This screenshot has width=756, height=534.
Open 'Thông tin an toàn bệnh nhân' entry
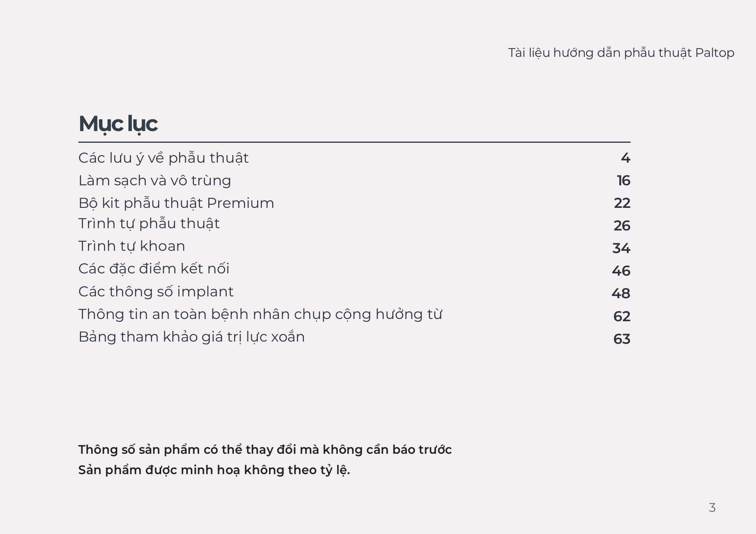(x=260, y=314)
